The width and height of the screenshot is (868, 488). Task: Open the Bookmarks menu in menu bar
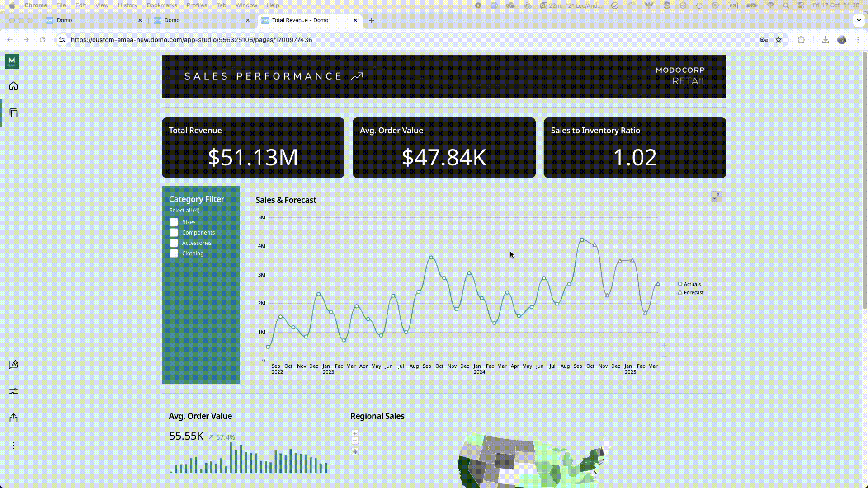click(x=161, y=5)
